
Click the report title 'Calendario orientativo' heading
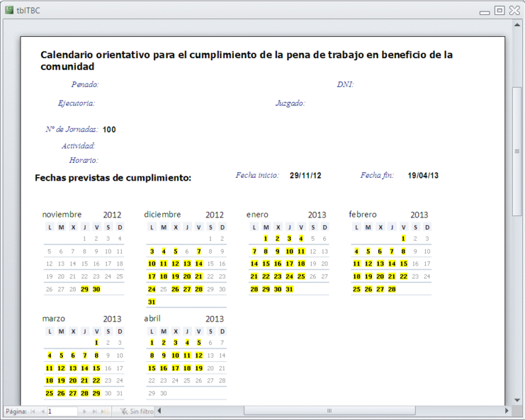pyautogui.click(x=246, y=61)
